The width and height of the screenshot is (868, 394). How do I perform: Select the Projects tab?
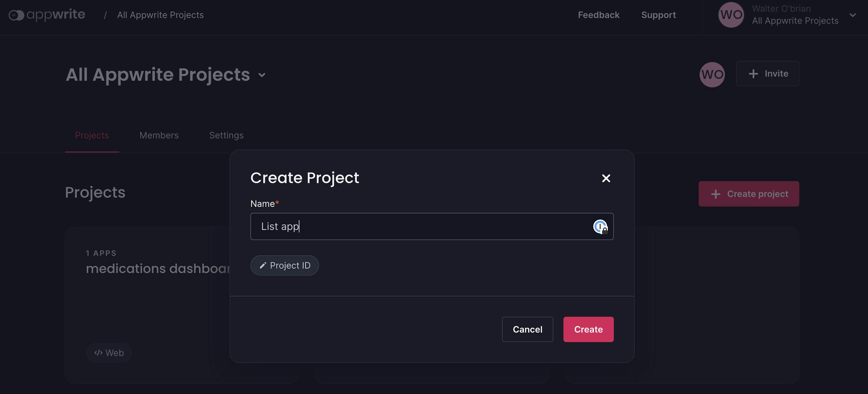tap(92, 135)
